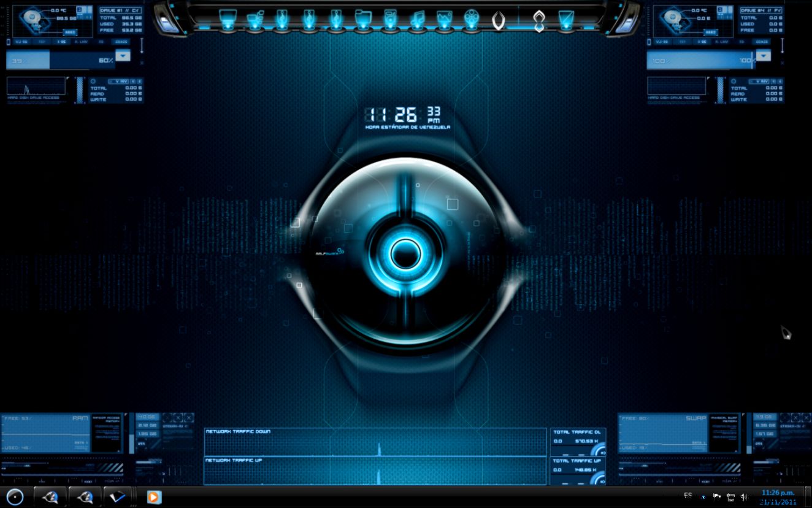Open the Pictures icon on the top dock
Image resolution: width=812 pixels, height=508 pixels.
(x=444, y=18)
